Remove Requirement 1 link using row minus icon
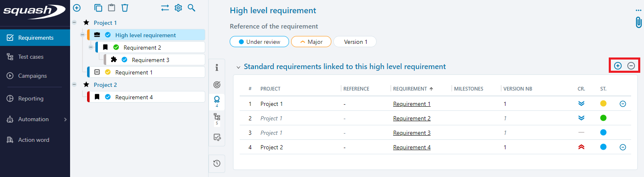This screenshot has width=644, height=177. coord(622,104)
